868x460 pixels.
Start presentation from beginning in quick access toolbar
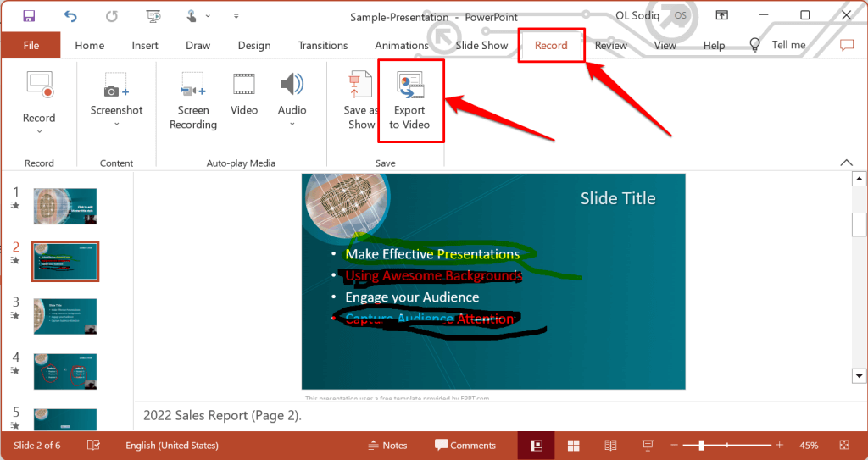click(x=153, y=16)
